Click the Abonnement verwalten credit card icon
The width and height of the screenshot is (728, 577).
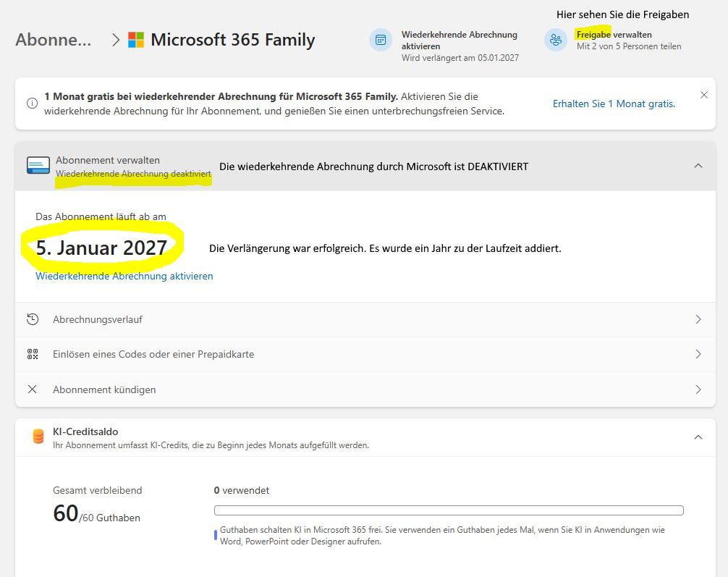38,166
